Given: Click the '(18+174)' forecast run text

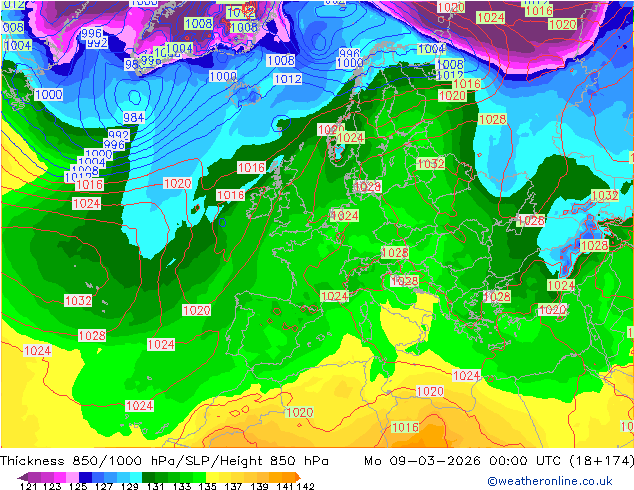Looking at the screenshot, I should 601,461.
